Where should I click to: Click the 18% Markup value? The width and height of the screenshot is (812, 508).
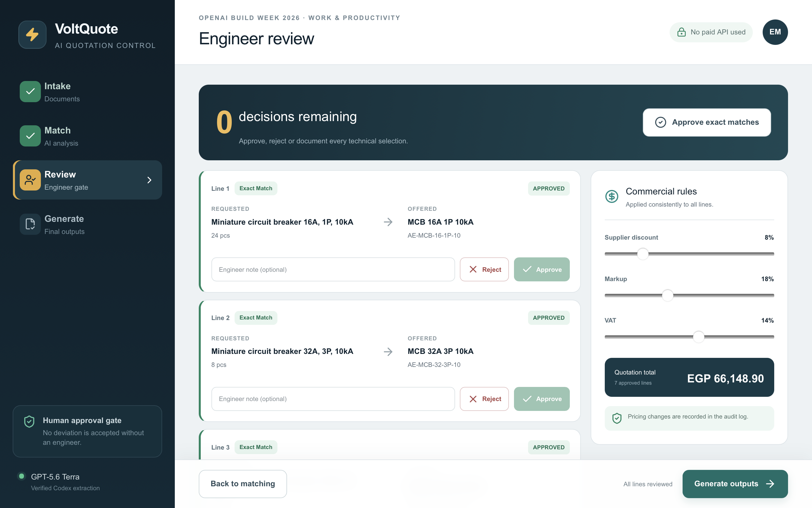(767, 279)
